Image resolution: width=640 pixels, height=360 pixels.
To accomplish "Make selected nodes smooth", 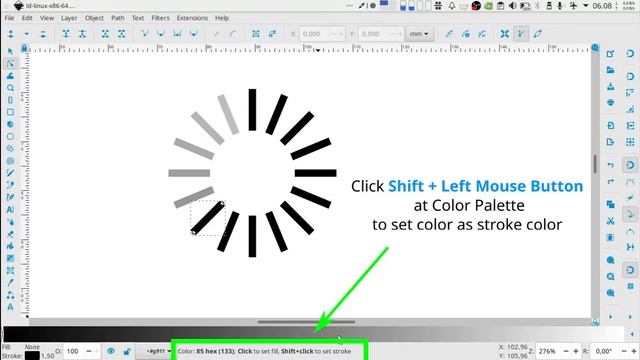I will (x=161, y=34).
